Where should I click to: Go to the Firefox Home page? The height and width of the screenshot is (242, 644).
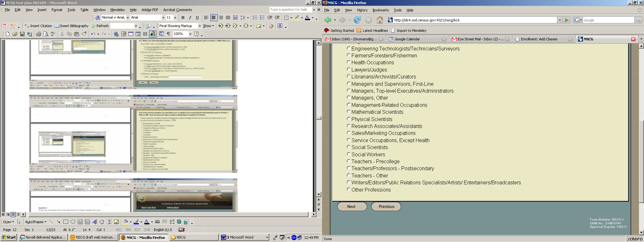click(380, 20)
